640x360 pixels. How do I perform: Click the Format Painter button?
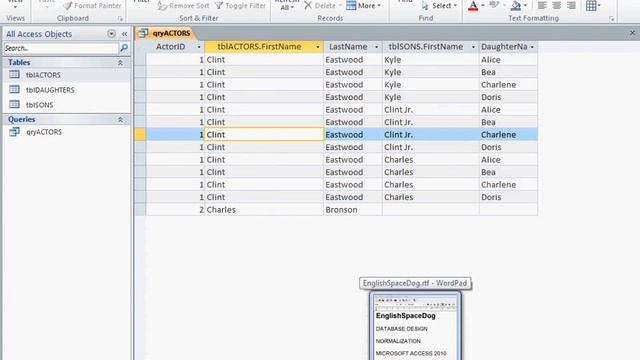pos(92,6)
